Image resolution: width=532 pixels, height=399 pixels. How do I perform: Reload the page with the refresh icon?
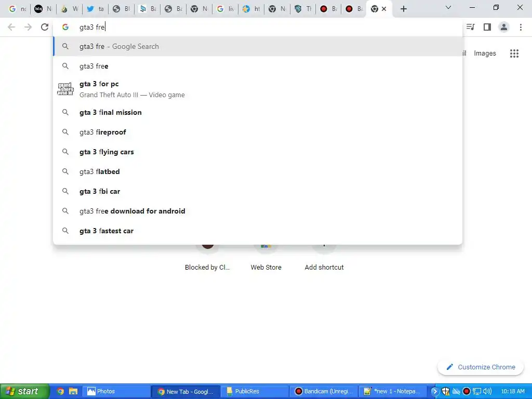45,27
